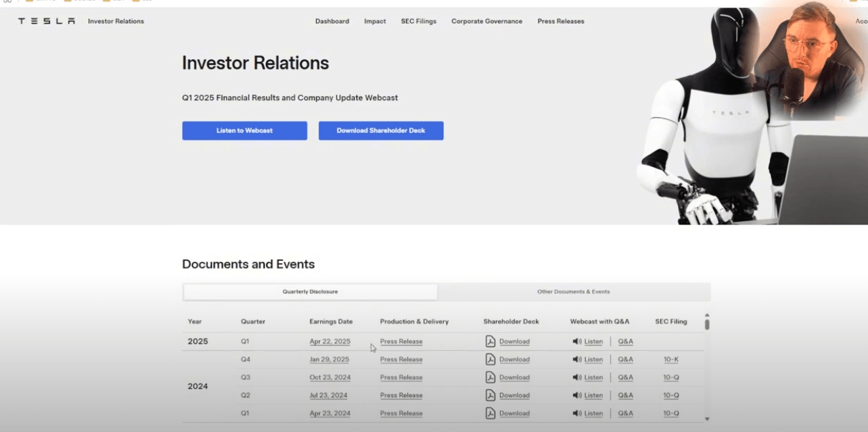Open Press Release for Q3 2024
Screen dimensions: 868x432
(401, 377)
